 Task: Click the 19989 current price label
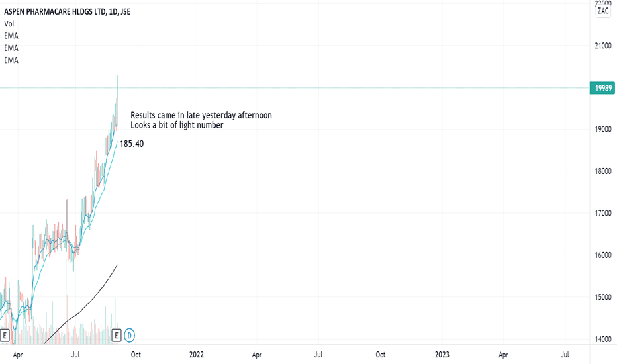(x=602, y=88)
